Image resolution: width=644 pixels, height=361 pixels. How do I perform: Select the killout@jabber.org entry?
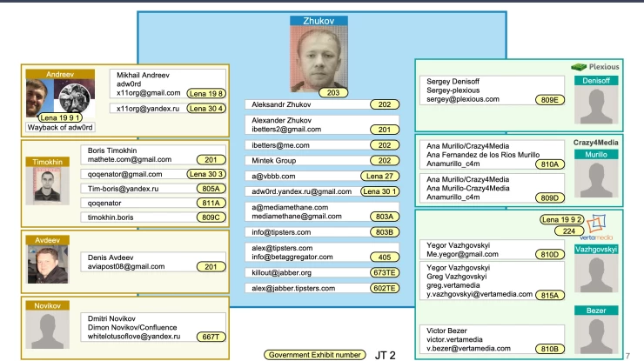tap(282, 272)
